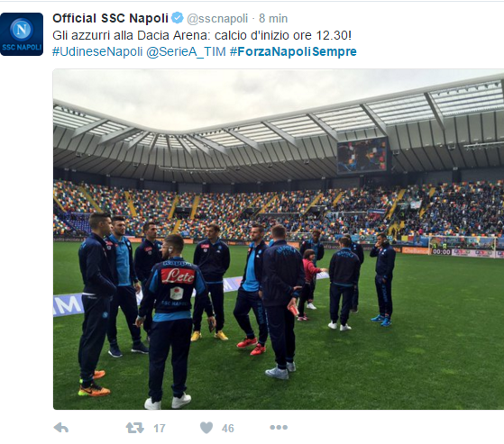Viewport: 504px width, 444px height.
Task: Click the retweet count 17
Action: [x=160, y=429]
